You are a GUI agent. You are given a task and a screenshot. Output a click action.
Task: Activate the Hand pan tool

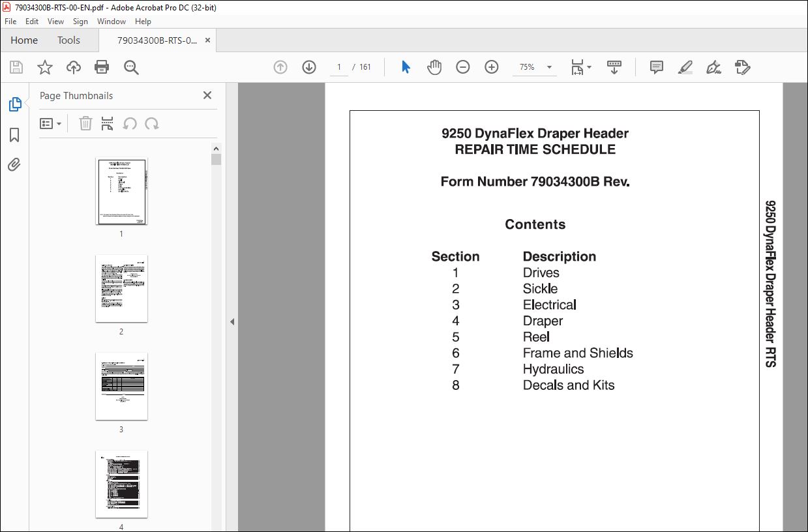pos(434,67)
